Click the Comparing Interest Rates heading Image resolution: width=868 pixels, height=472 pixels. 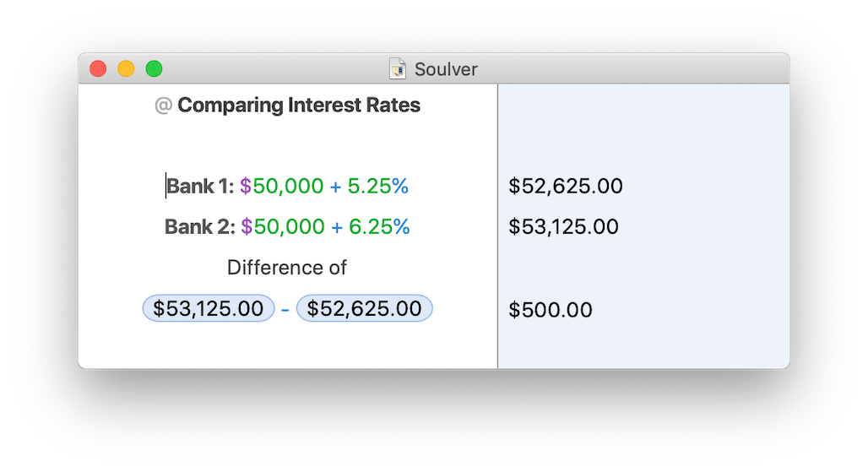tap(299, 106)
